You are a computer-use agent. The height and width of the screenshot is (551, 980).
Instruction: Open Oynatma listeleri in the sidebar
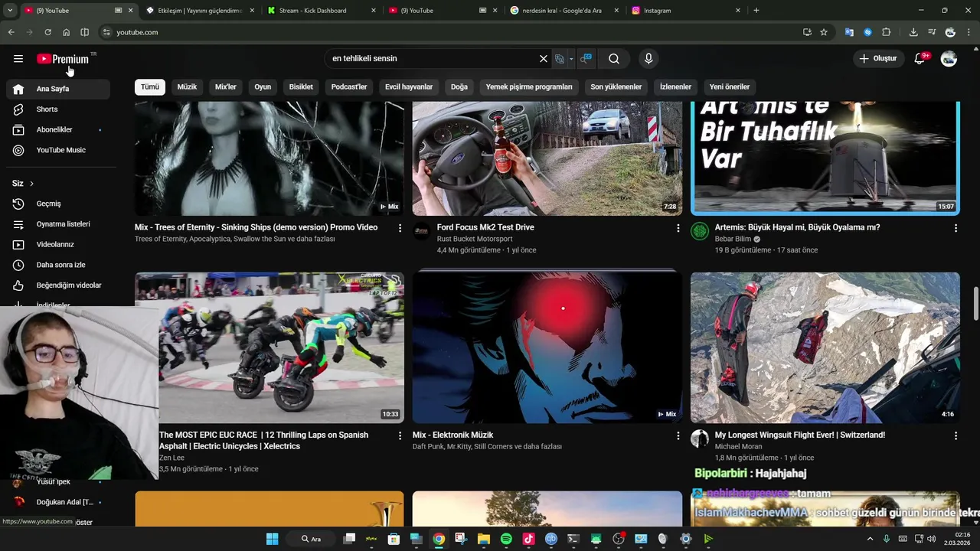tap(58, 224)
